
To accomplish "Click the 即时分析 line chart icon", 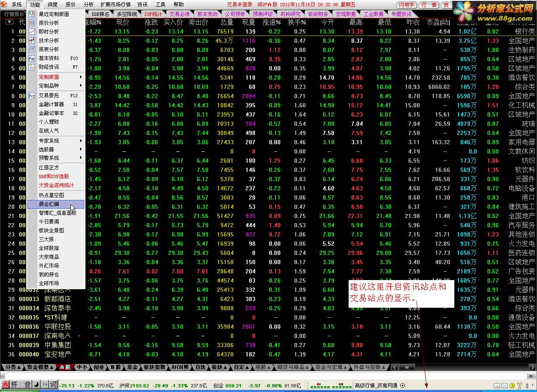I will point(32,32).
